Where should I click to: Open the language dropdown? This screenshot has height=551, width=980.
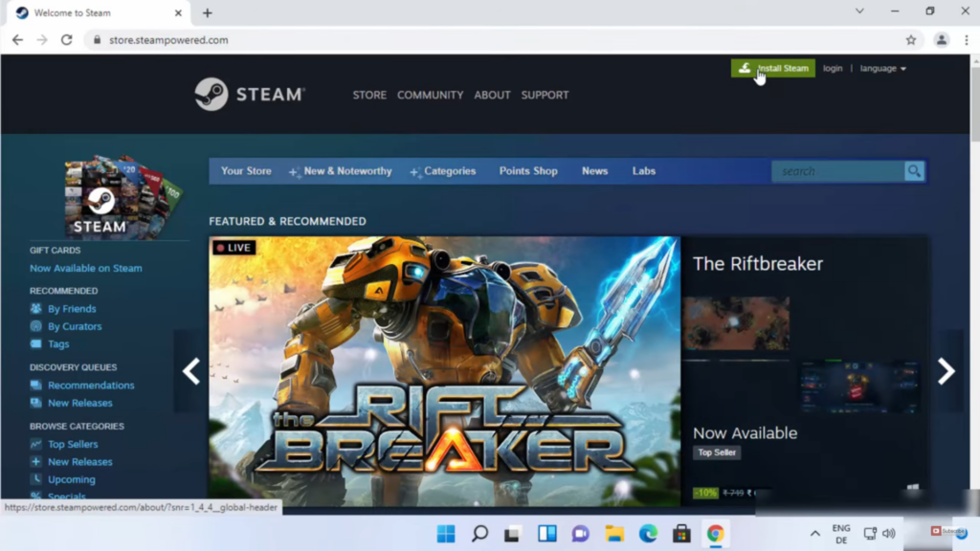[882, 68]
